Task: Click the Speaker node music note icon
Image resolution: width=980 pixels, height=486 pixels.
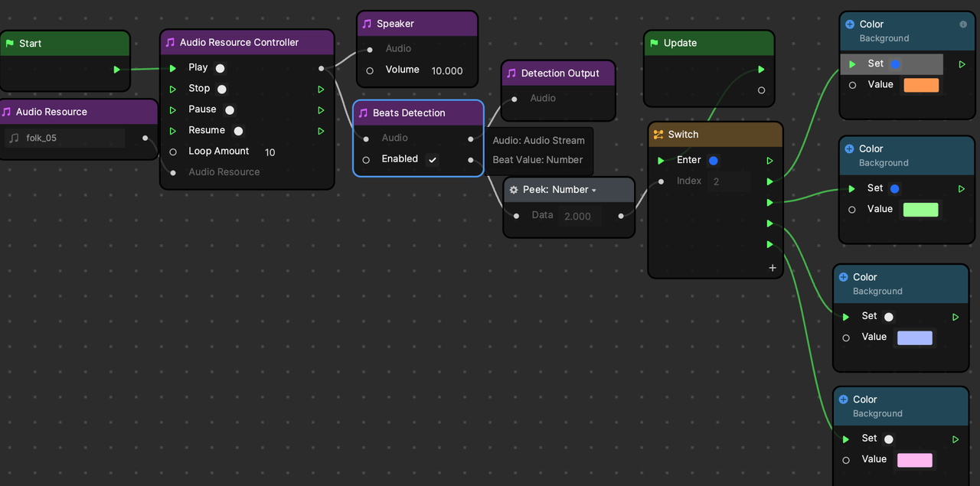Action: pyautogui.click(x=367, y=24)
